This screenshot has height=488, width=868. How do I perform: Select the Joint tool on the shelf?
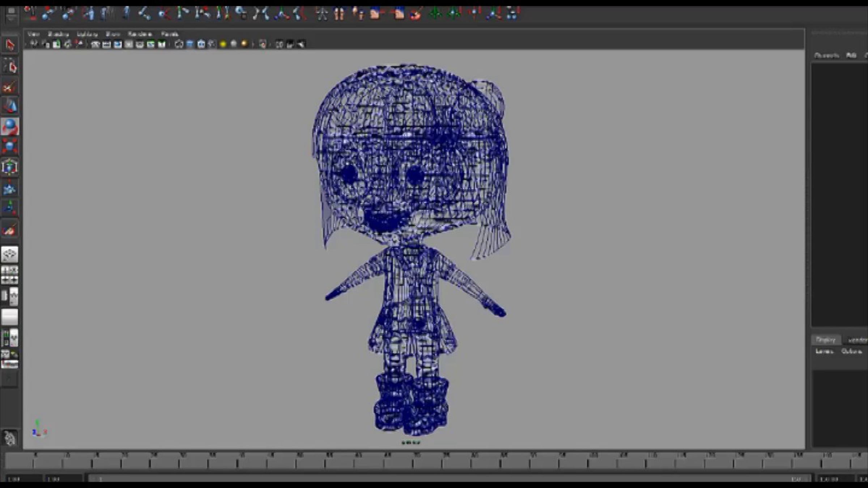tap(48, 14)
